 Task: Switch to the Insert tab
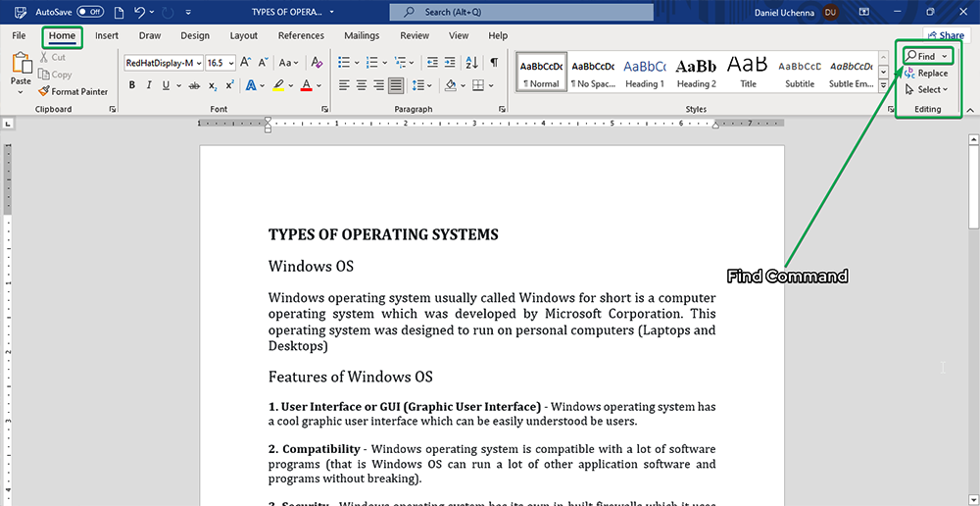[x=107, y=36]
